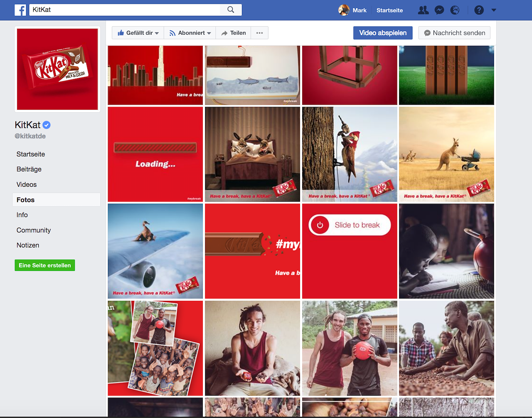Open the kangaroos in bed photo
Viewport: 532px width, 418px height.
click(x=252, y=154)
